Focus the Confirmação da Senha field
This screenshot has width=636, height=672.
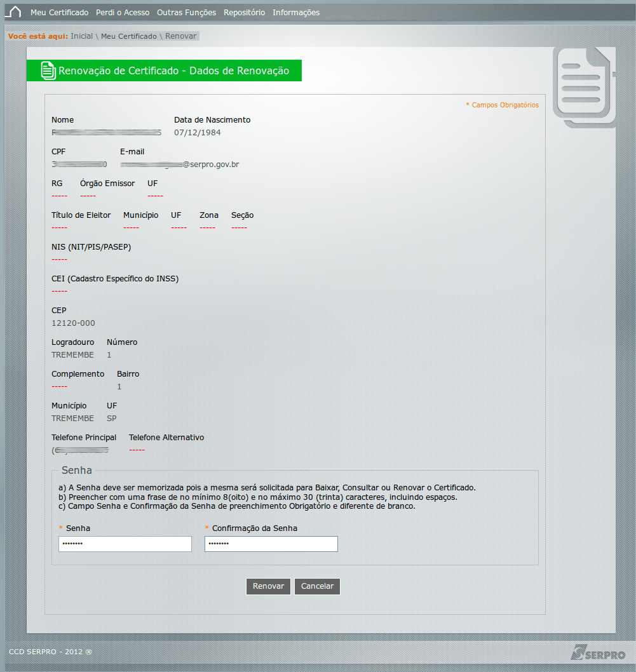click(x=271, y=544)
